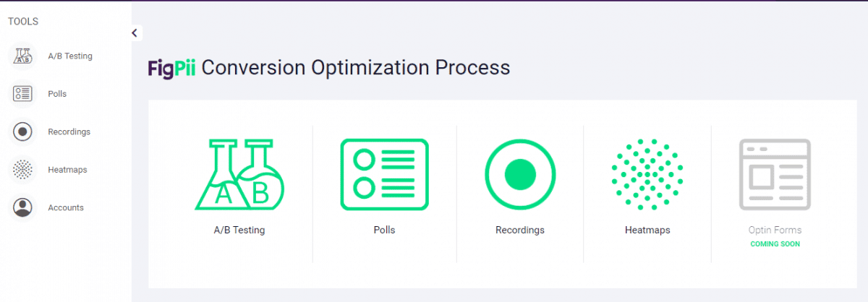Click the Recordings label in main panel
This screenshot has width=868, height=302.
coord(520,230)
